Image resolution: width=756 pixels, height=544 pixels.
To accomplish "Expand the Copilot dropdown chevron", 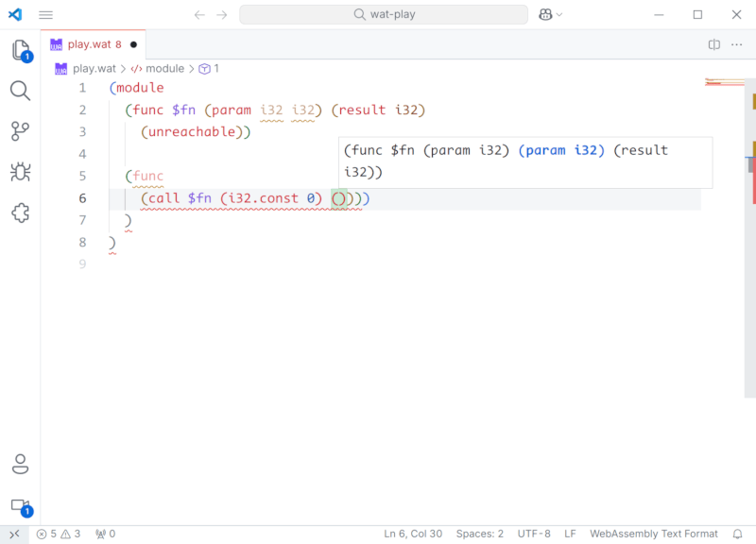I will (559, 15).
